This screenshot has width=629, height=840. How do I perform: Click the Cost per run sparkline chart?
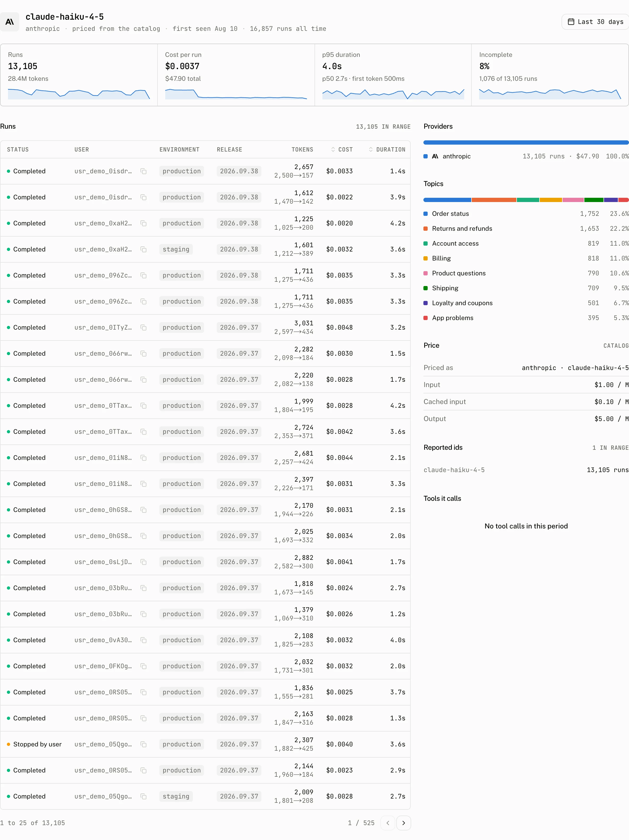(236, 94)
